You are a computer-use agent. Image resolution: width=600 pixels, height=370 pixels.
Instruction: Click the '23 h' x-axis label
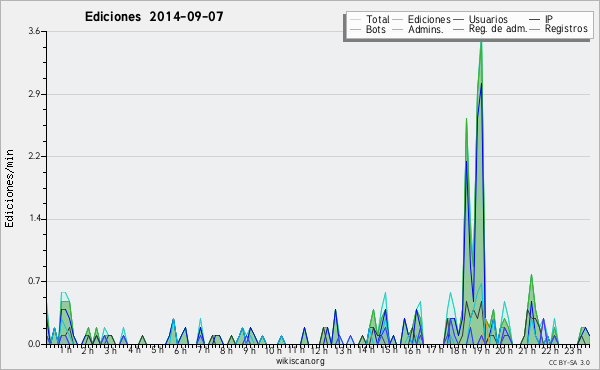tap(573, 351)
